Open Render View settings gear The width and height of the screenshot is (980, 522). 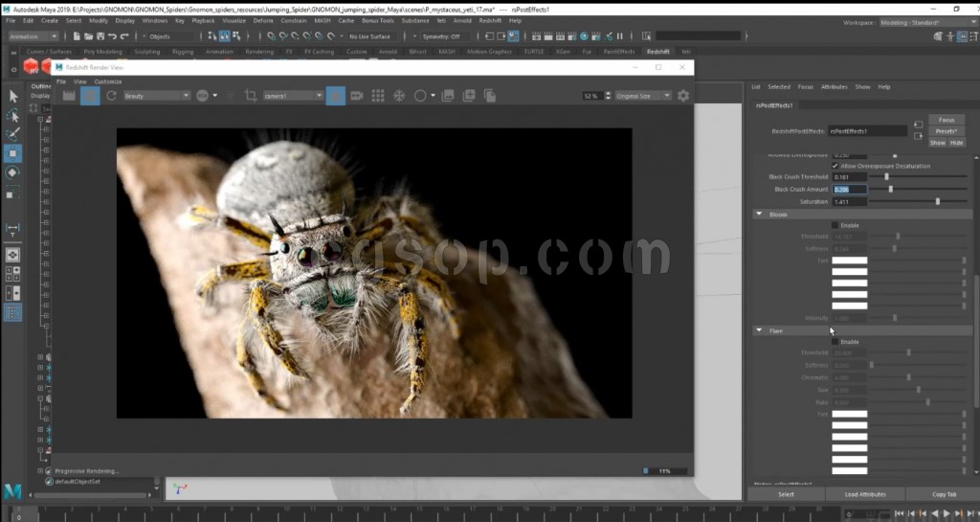(683, 96)
